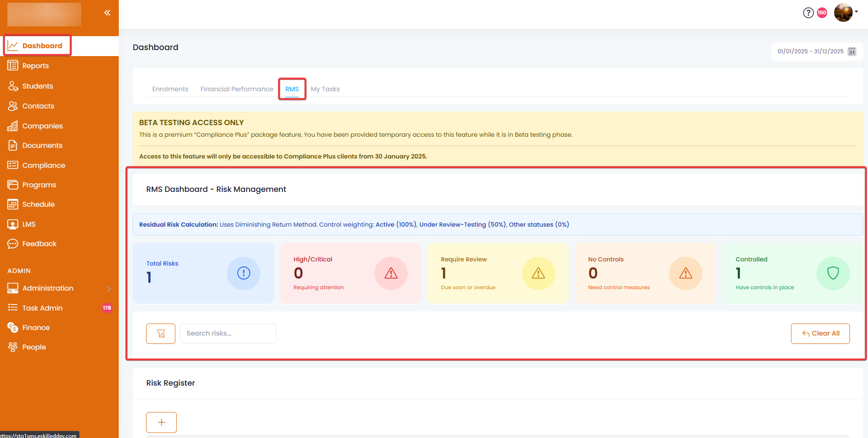Open Task Admin in the sidebar
This screenshot has width=868, height=438.
tap(42, 308)
